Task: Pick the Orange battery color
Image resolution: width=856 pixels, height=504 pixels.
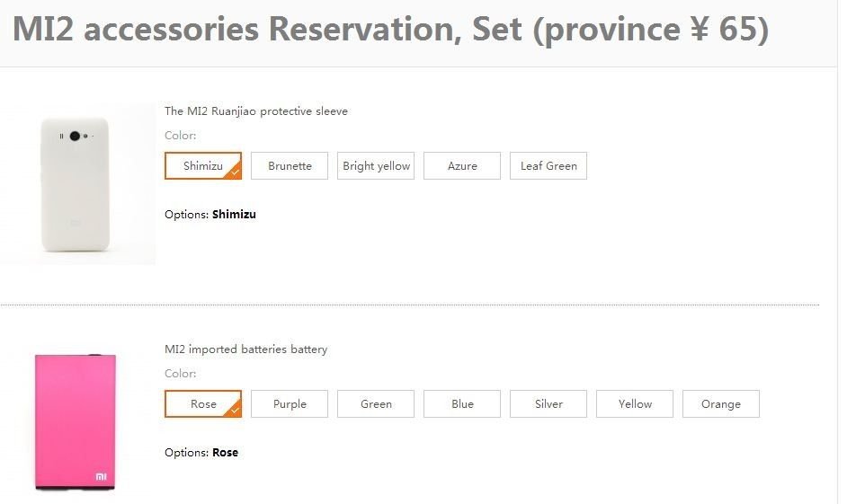Action: coord(720,403)
